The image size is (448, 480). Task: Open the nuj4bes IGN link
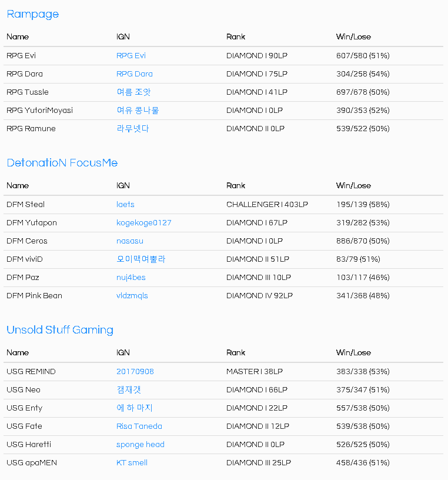pyautogui.click(x=131, y=278)
